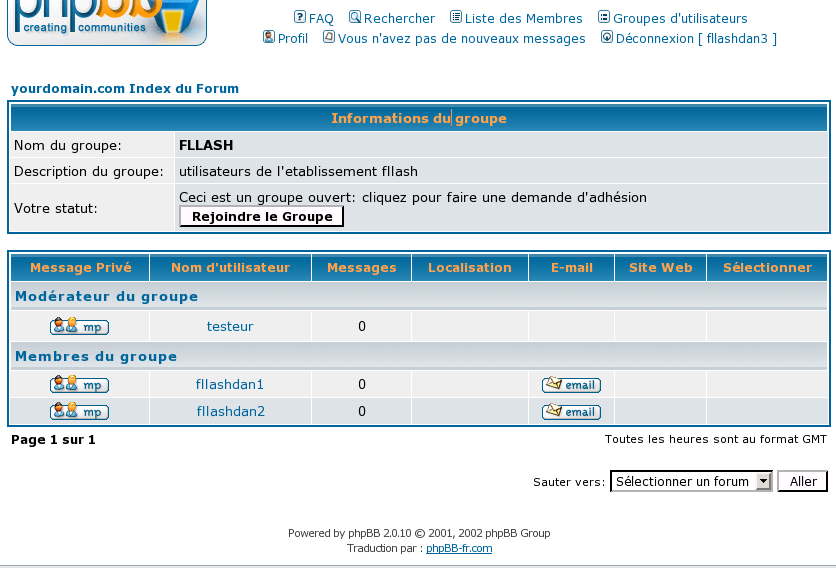Open testeur's user profile

[230, 326]
